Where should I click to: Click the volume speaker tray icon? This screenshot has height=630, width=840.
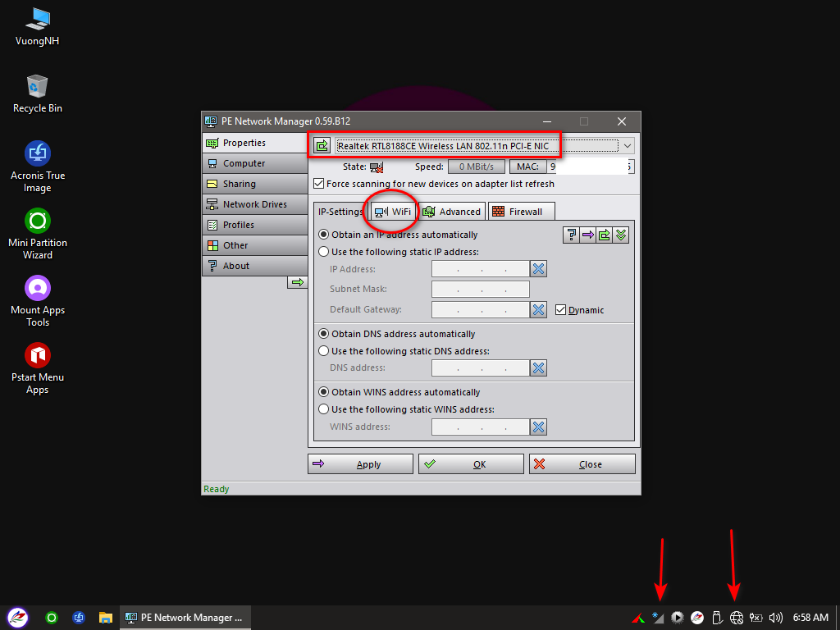coord(776,618)
